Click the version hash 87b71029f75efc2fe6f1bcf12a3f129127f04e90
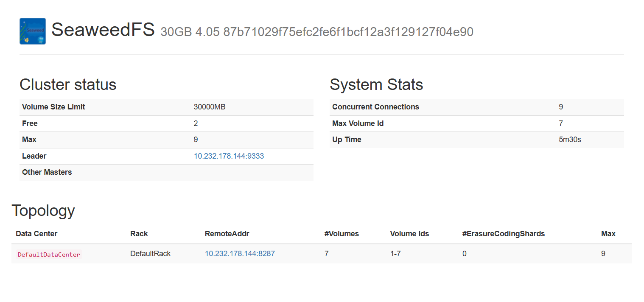The height and width of the screenshot is (302, 644). [x=348, y=32]
